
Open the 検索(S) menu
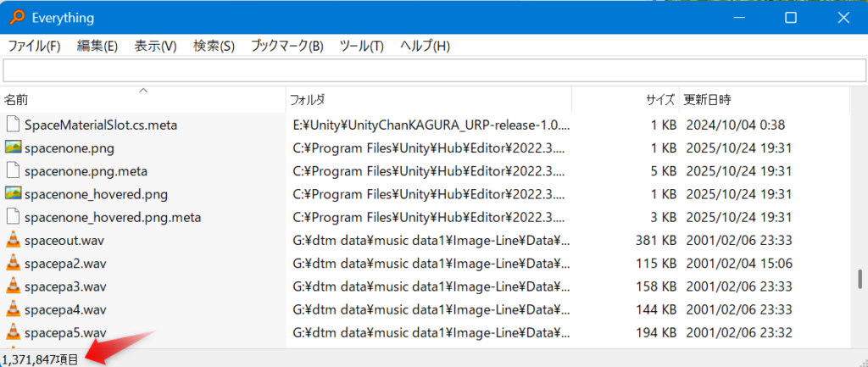click(x=214, y=46)
